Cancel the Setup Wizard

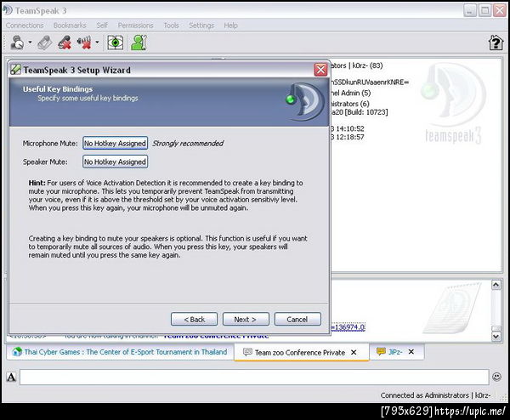[x=297, y=320]
